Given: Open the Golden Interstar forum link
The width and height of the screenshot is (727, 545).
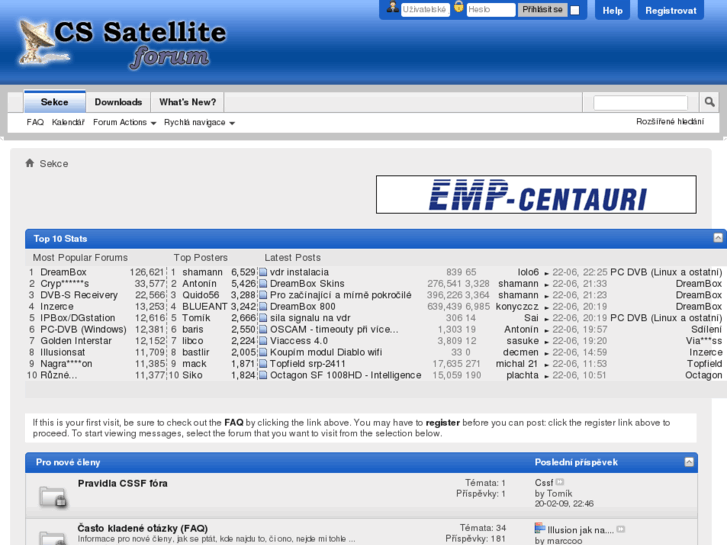Looking at the screenshot, I should click(x=76, y=341).
